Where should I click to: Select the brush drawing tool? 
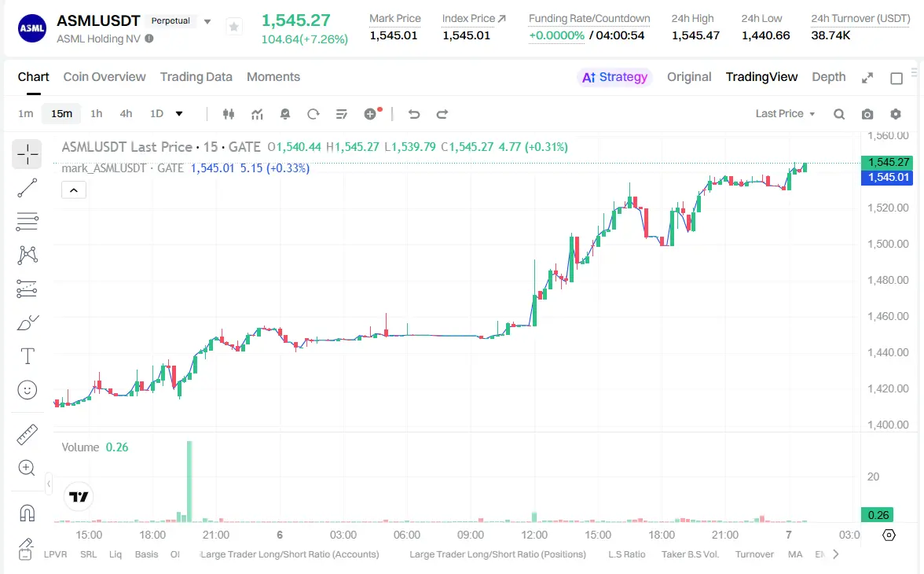pyautogui.click(x=27, y=322)
